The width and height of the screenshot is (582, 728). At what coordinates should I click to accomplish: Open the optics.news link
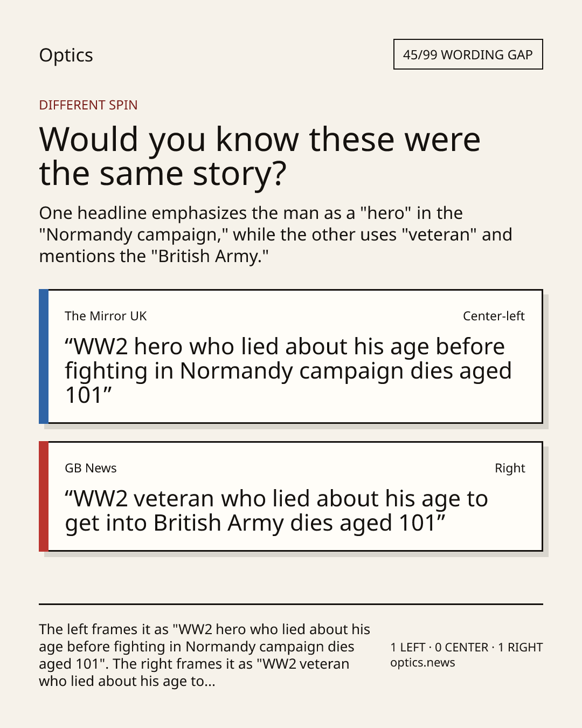tap(422, 663)
